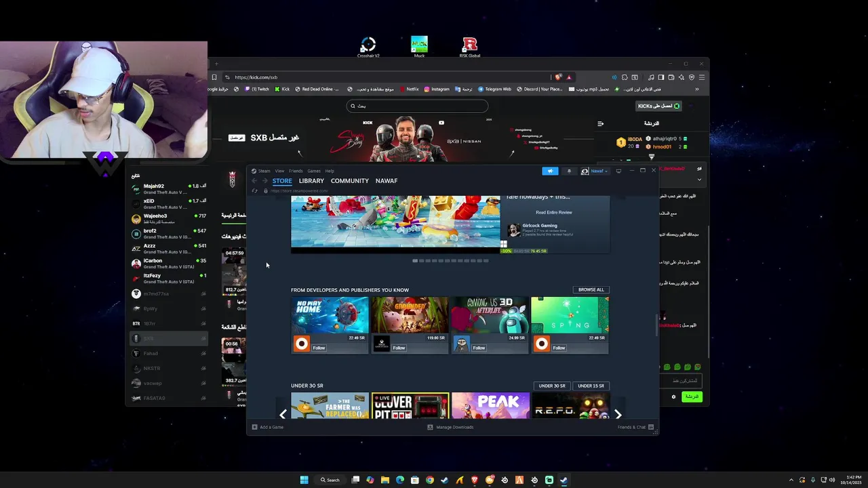Click the Brave Shields lion icon
The image size is (868, 488).
coord(558,77)
